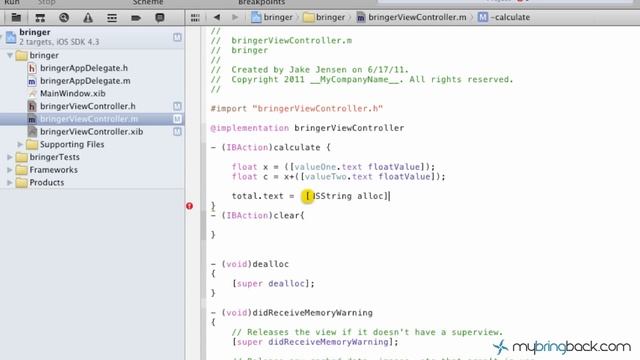The height and width of the screenshot is (360, 640).
Task: Click the status badge on selected bringerViewController.m row
Action: (x=177, y=119)
